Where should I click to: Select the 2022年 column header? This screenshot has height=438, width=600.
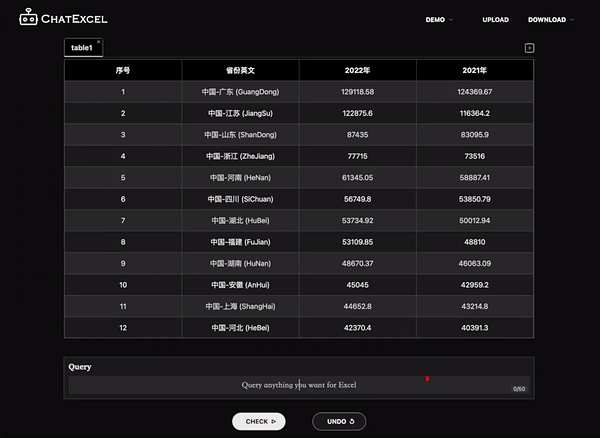click(357, 71)
